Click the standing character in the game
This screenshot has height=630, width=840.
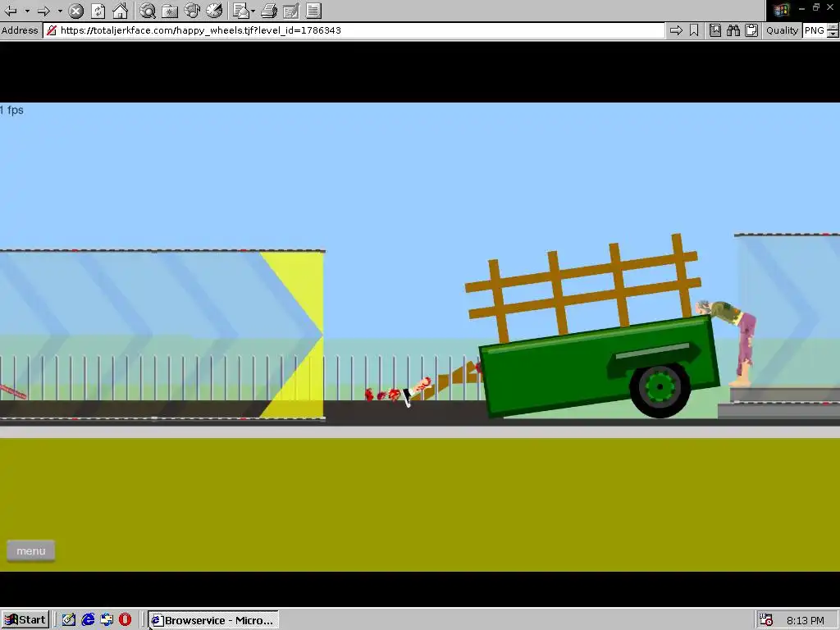pos(728,343)
